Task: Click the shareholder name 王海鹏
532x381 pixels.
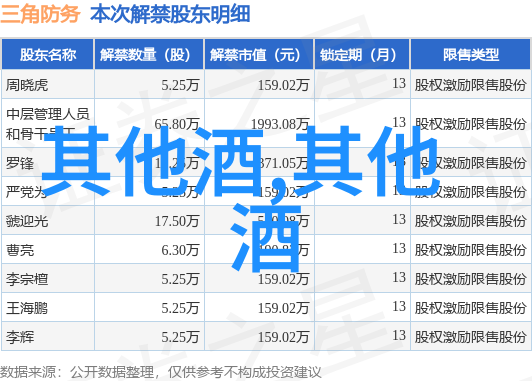Action: pyautogui.click(x=27, y=308)
